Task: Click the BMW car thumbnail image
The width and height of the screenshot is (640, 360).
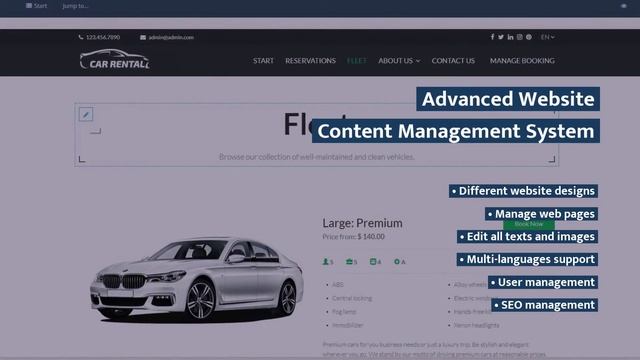Action: click(x=196, y=279)
